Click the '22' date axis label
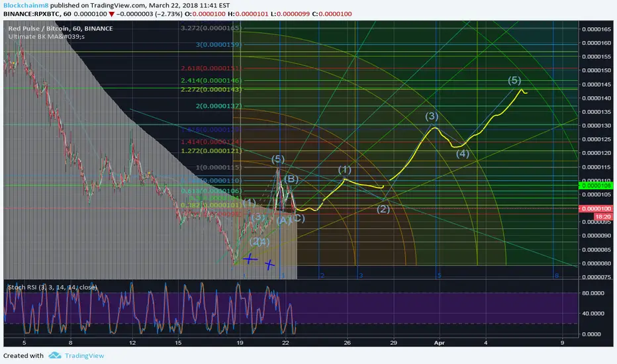 click(286, 343)
